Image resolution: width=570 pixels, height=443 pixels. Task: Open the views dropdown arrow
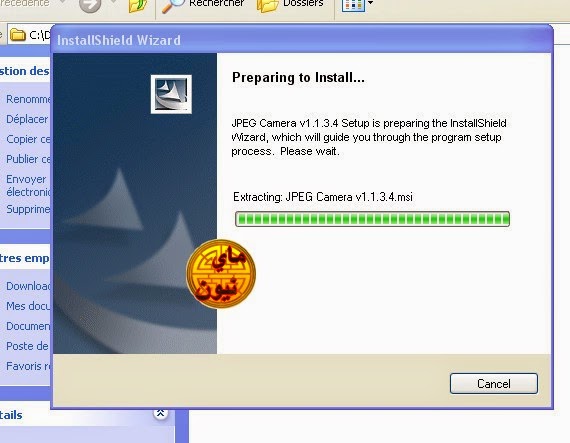tap(370, 3)
